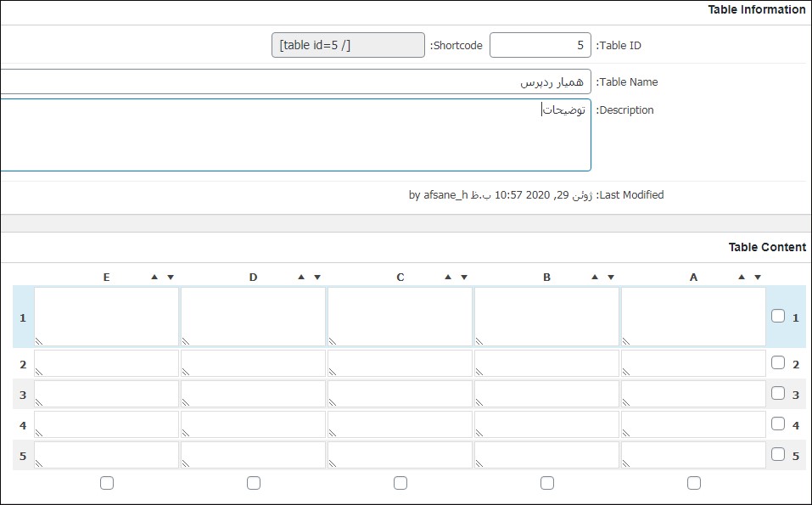Click cell E5 in table content

106,455
